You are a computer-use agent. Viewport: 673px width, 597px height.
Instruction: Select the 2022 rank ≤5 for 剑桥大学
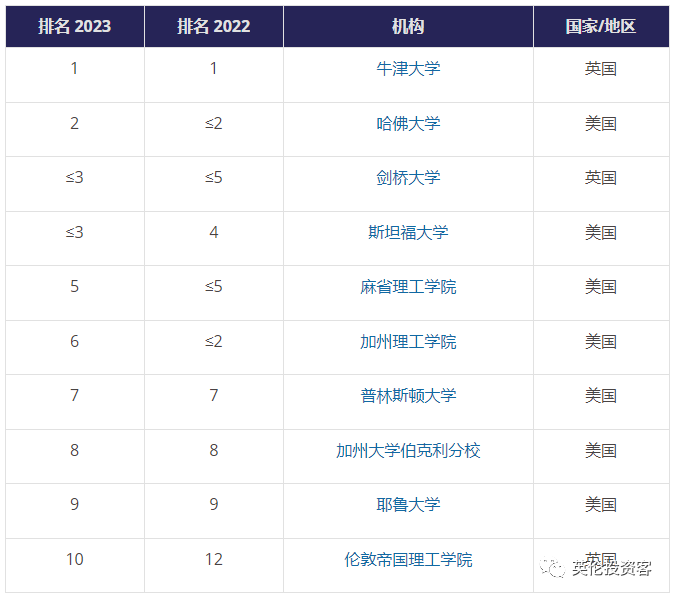point(214,177)
